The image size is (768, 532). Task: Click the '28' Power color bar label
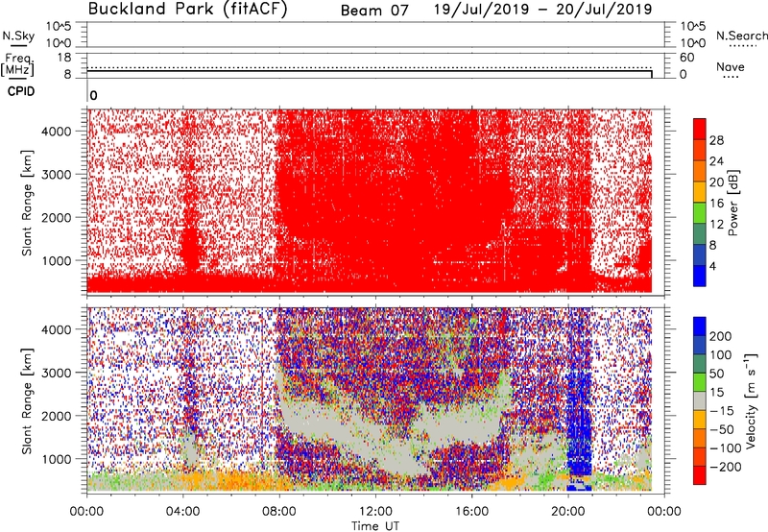tap(716, 140)
